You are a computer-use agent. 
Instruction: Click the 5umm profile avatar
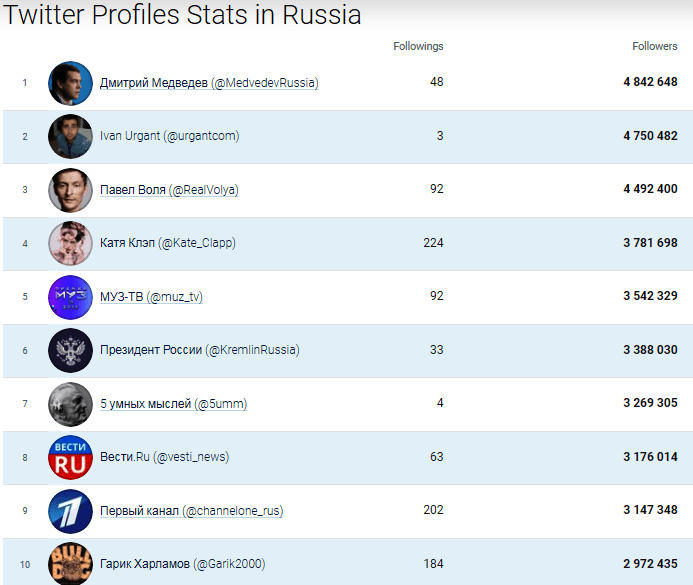coord(70,404)
